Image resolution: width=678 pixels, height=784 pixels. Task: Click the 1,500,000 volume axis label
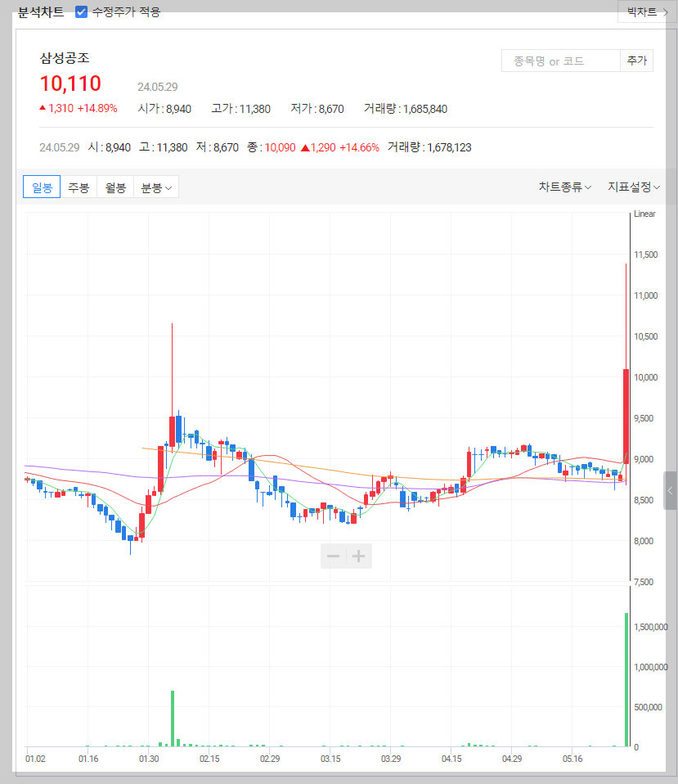(x=650, y=627)
